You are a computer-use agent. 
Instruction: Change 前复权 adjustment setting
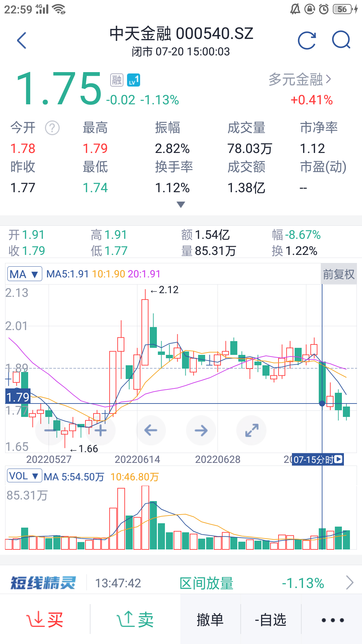pos(339,274)
